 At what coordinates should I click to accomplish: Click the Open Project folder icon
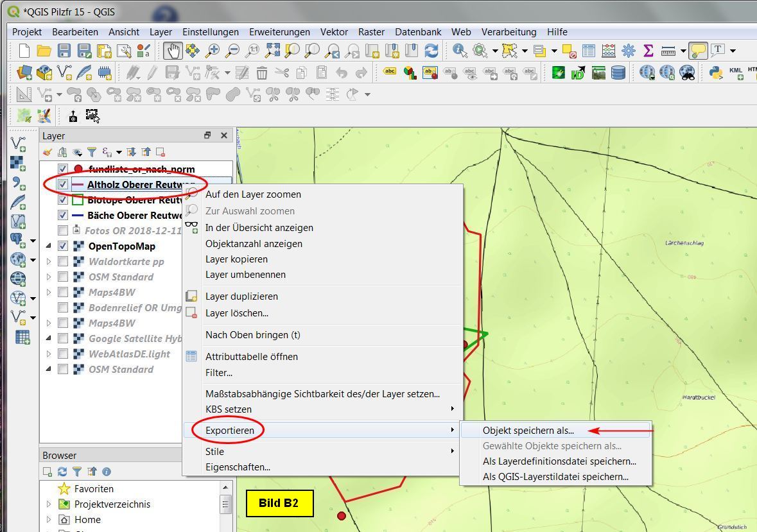tap(44, 51)
